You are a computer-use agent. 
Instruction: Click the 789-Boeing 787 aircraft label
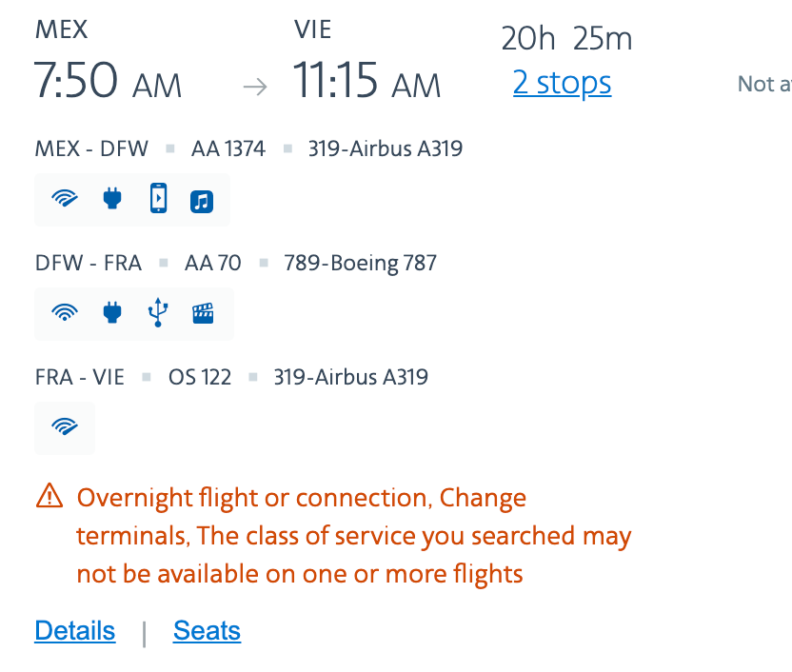(360, 263)
